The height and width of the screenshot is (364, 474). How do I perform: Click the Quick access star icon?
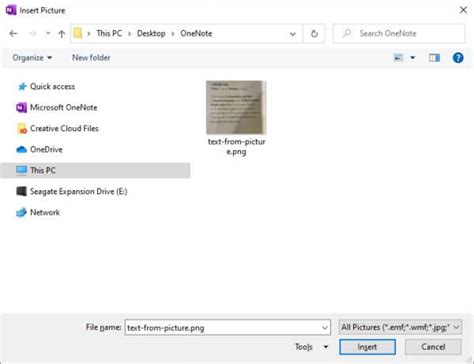22,87
